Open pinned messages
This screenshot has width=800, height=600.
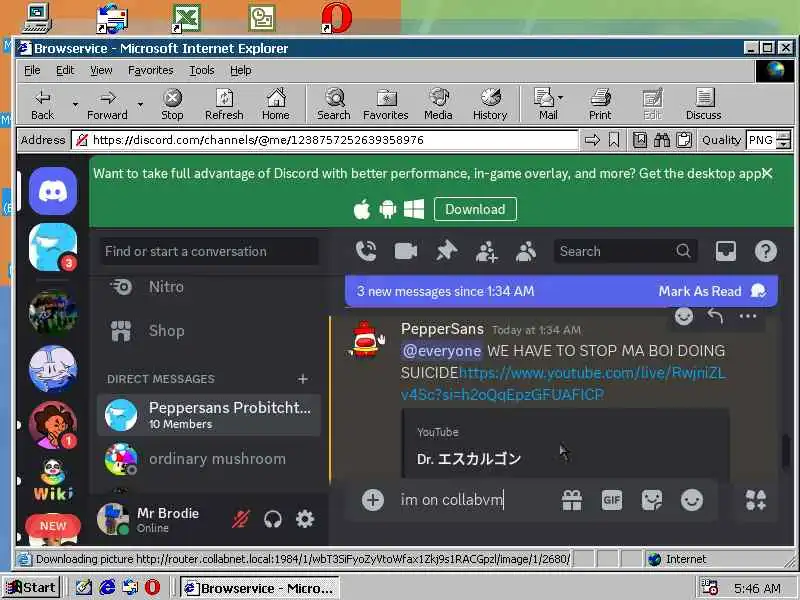(446, 251)
